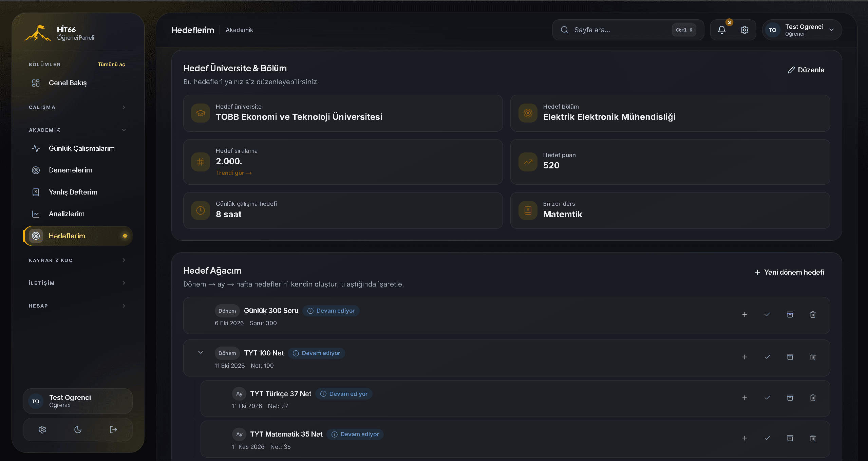Click Trendi gör link
Image resolution: width=868 pixels, height=461 pixels.
[234, 173]
